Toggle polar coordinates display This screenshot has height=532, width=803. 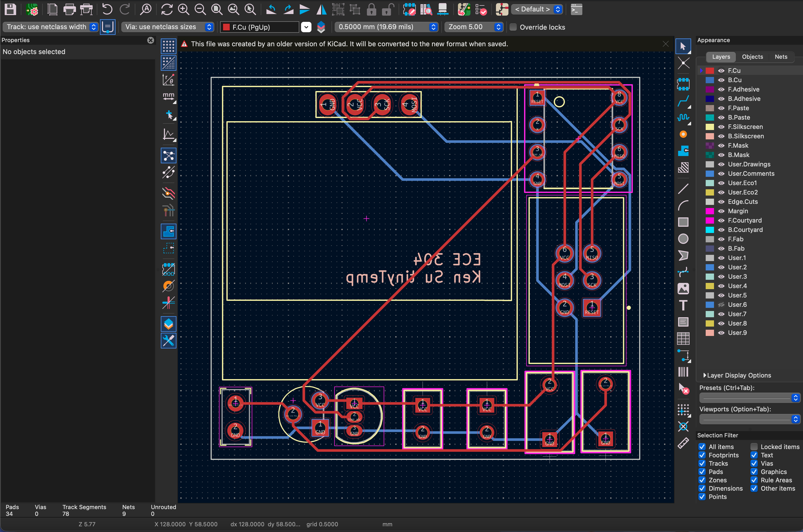point(168,80)
